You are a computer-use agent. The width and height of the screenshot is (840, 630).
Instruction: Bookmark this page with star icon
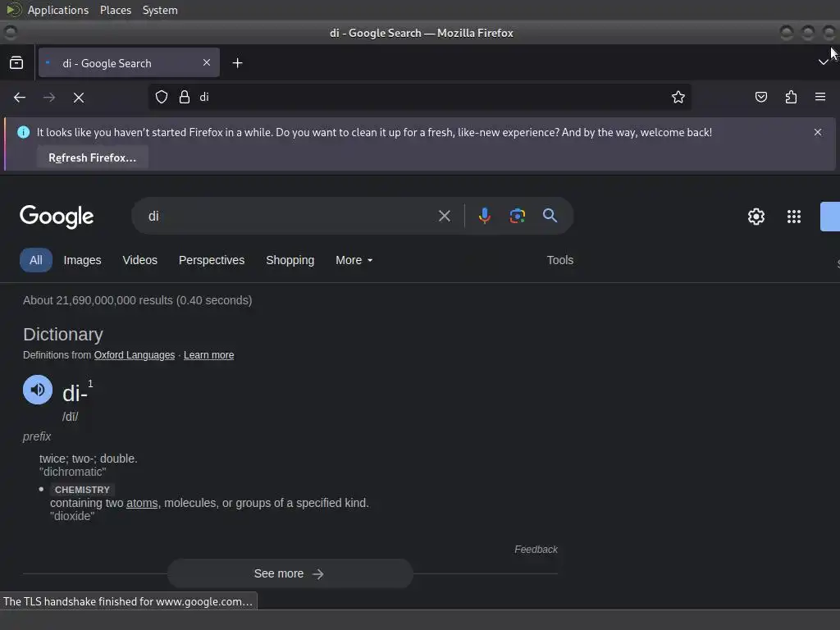coord(678,97)
